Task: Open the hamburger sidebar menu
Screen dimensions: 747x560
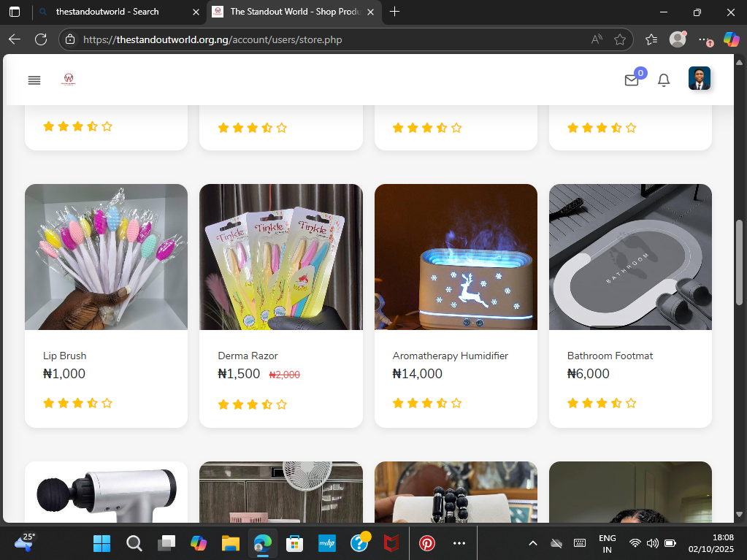Action: tap(34, 80)
